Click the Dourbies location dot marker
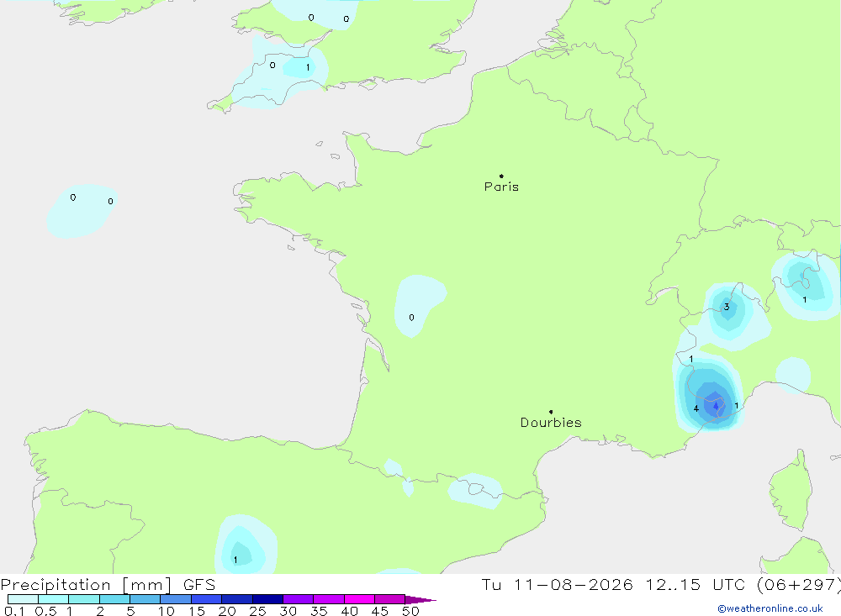The height and width of the screenshot is (616, 841). [551, 412]
